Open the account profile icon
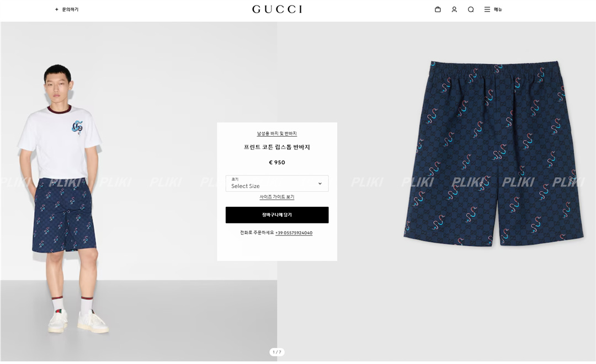The image size is (596, 364). point(454,9)
